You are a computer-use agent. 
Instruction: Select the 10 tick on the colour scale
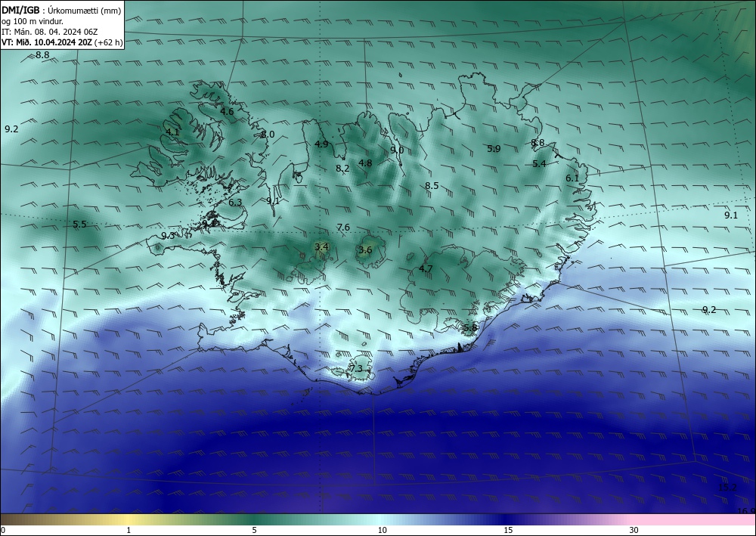tap(382, 530)
